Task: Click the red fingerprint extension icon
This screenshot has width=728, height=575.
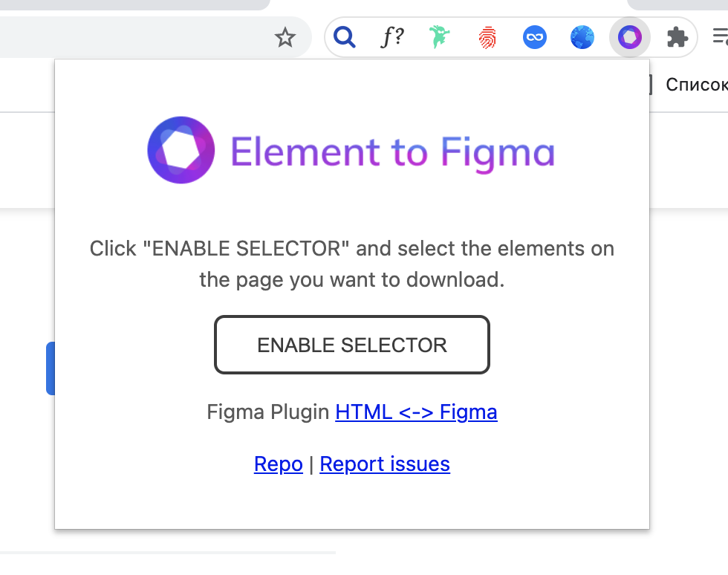Action: point(487,37)
